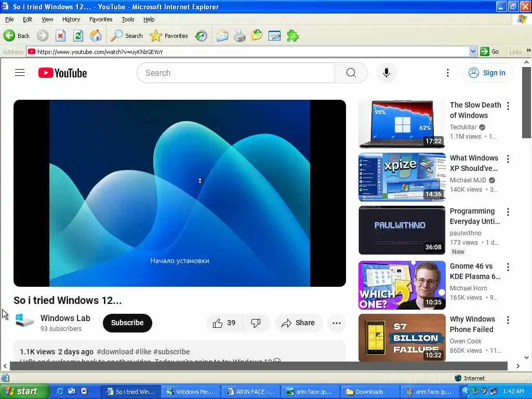Expand the Links toolbar chevron
Viewport: 532px width, 399px height.
pyautogui.click(x=528, y=50)
